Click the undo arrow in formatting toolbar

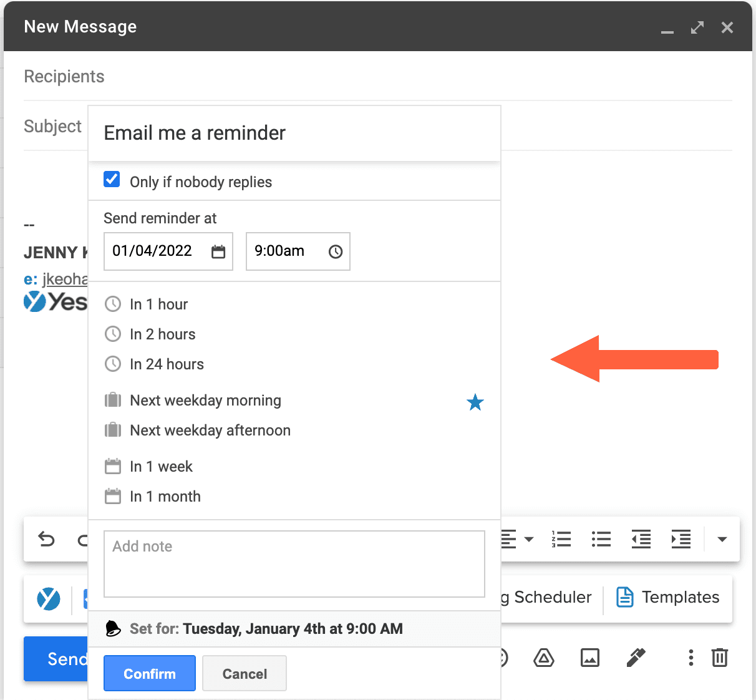point(47,539)
